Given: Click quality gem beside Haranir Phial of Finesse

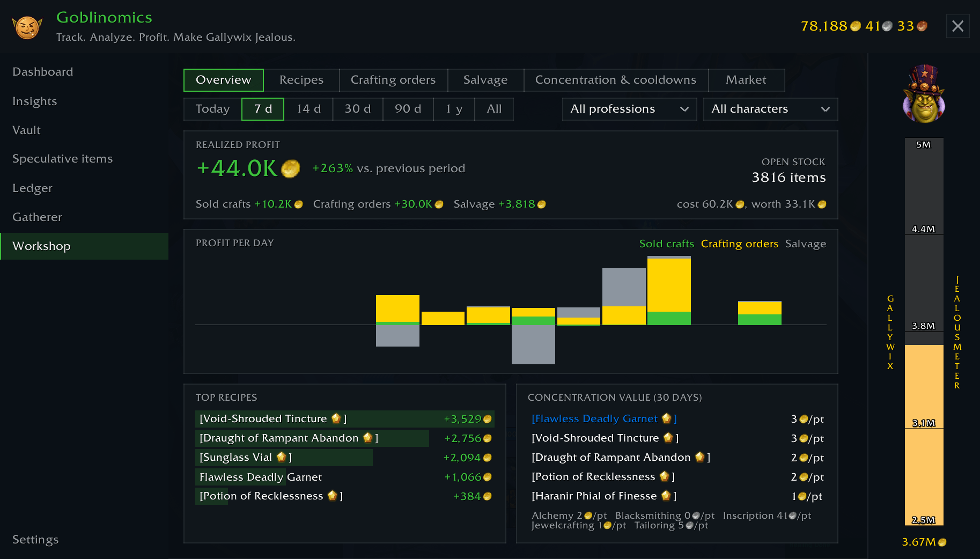Looking at the screenshot, I should coord(666,495).
